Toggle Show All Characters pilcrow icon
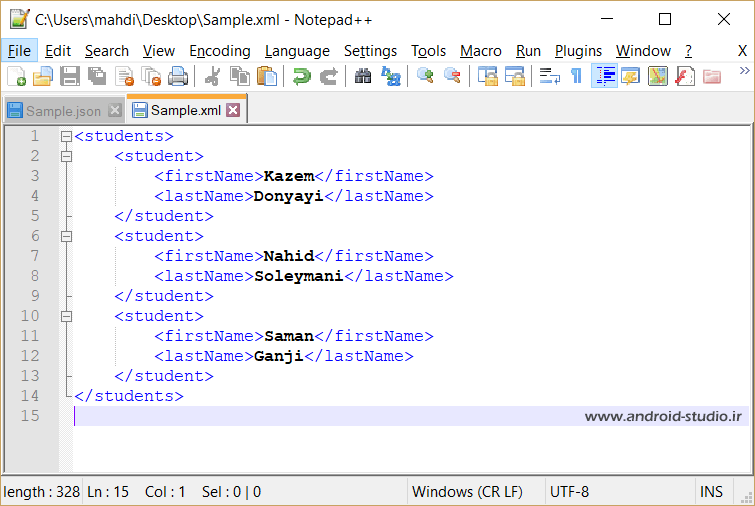The height and width of the screenshot is (506, 755). point(576,77)
